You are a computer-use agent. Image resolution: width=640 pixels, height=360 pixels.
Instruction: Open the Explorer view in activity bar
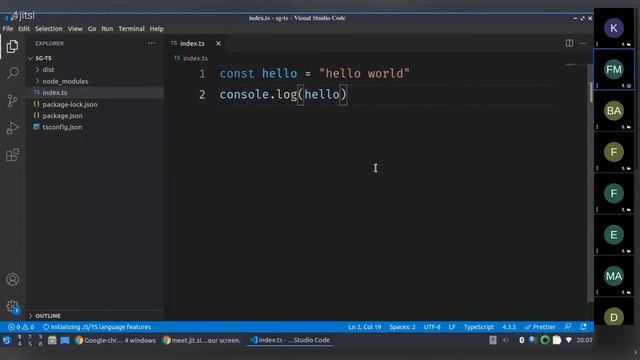tap(12, 47)
